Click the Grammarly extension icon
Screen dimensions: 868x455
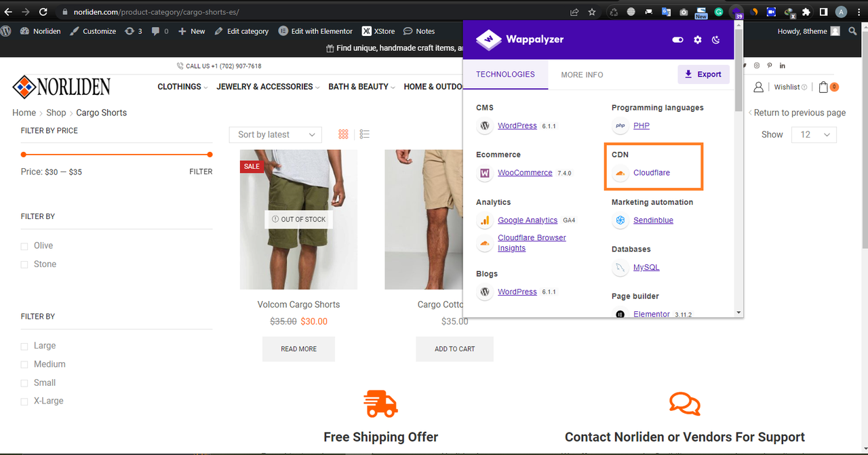[719, 12]
